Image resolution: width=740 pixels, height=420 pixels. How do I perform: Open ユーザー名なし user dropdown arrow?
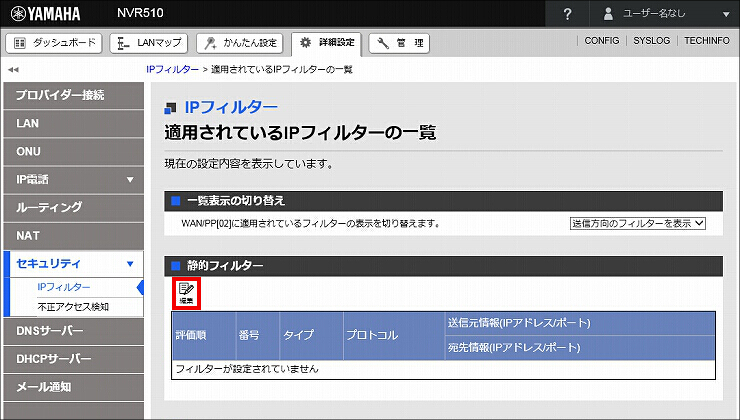[726, 15]
